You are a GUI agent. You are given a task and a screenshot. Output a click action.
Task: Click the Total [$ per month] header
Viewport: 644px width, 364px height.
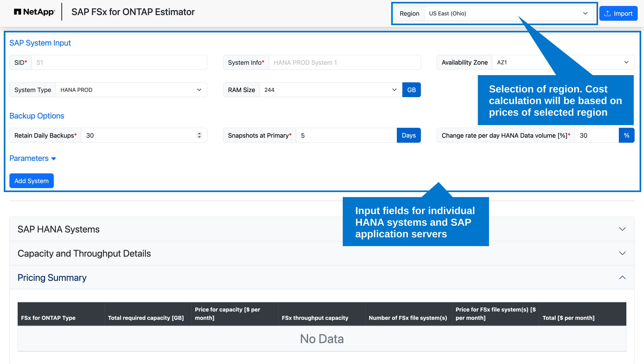tap(583, 314)
